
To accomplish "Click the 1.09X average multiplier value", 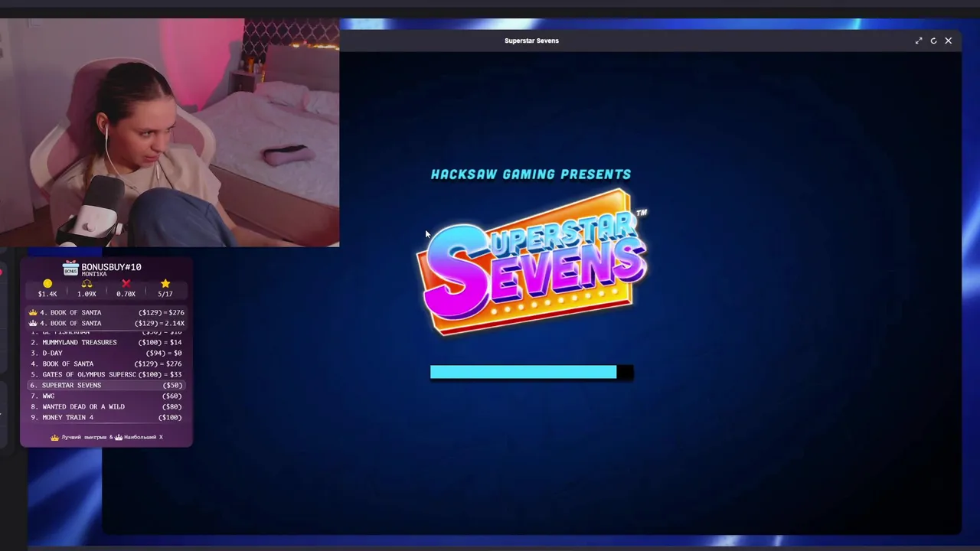I will coord(87,294).
